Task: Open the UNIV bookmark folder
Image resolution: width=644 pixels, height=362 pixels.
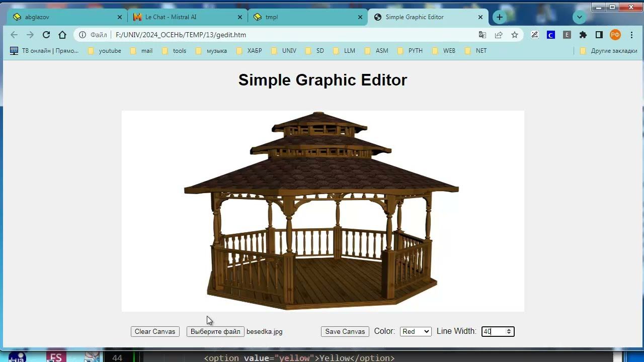Action: 284,51
